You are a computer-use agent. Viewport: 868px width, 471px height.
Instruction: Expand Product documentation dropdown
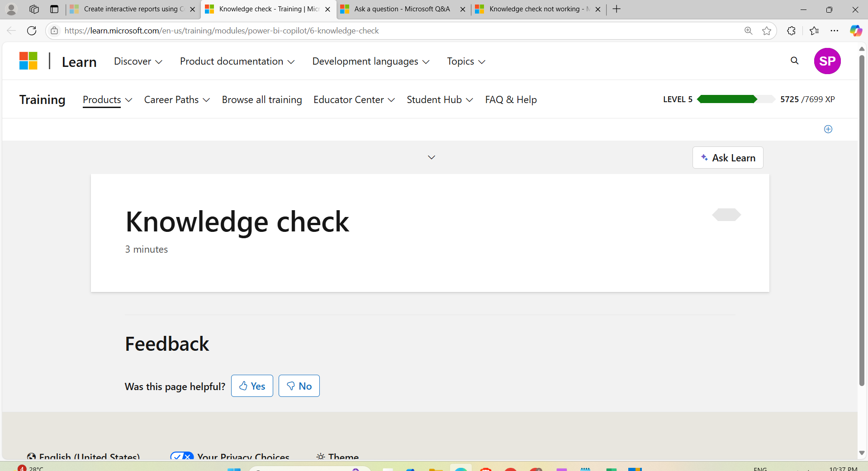pyautogui.click(x=237, y=61)
